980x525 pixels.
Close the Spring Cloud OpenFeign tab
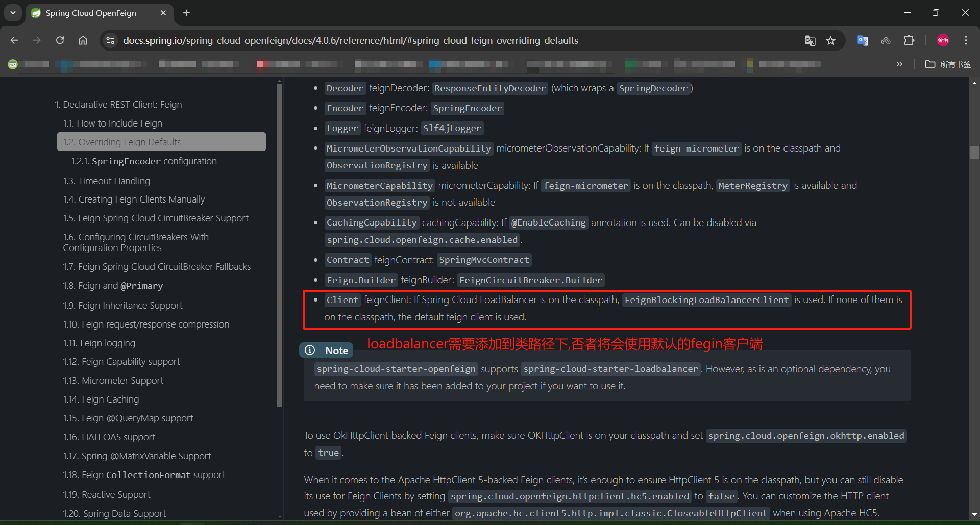pyautogui.click(x=163, y=13)
